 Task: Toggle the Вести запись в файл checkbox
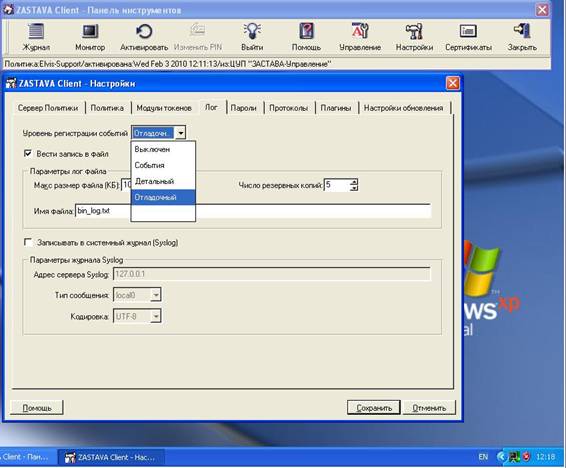pyautogui.click(x=28, y=154)
